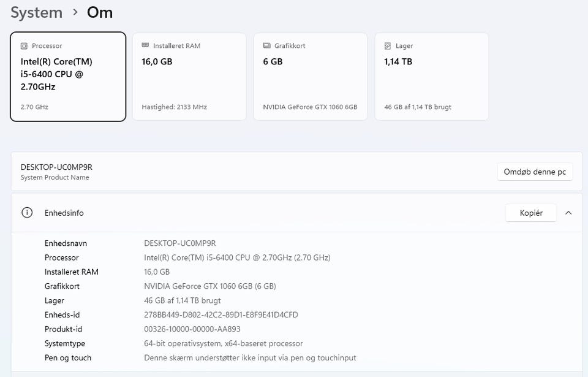Click Installeret RAM label in device list

(72, 272)
